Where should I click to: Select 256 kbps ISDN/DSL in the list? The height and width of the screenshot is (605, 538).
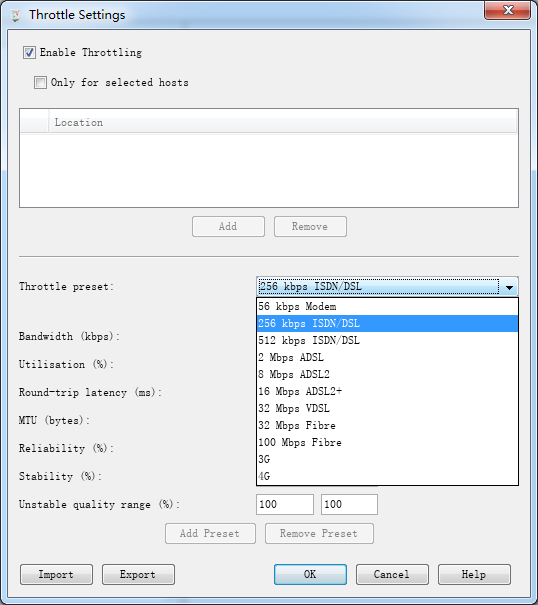point(387,323)
